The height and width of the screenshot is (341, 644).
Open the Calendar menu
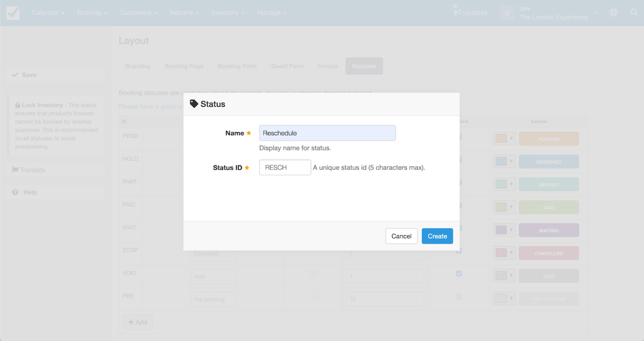48,13
